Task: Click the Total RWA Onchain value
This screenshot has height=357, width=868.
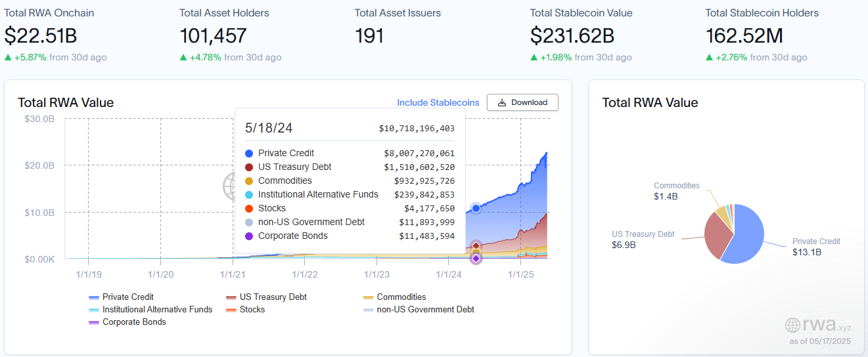Action: [x=41, y=35]
